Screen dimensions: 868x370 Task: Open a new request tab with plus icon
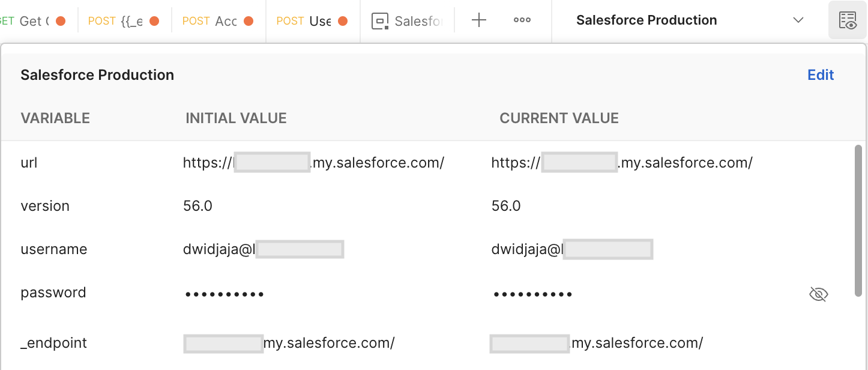point(478,20)
